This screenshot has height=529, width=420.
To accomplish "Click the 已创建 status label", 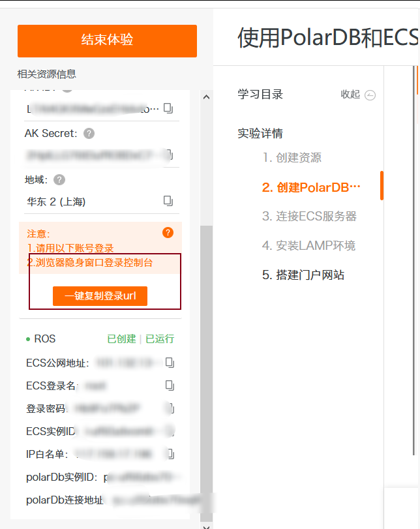I will (x=121, y=339).
